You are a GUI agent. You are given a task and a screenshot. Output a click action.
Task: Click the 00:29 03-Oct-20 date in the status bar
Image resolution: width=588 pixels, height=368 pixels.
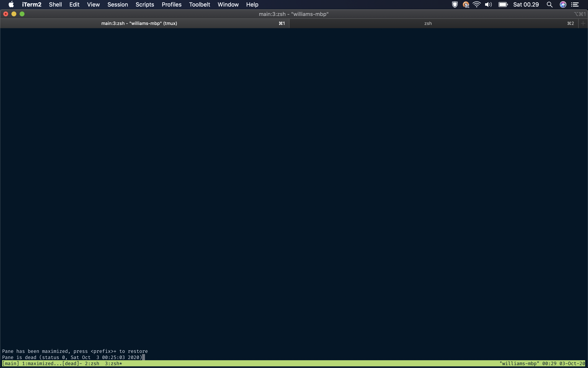click(x=564, y=363)
